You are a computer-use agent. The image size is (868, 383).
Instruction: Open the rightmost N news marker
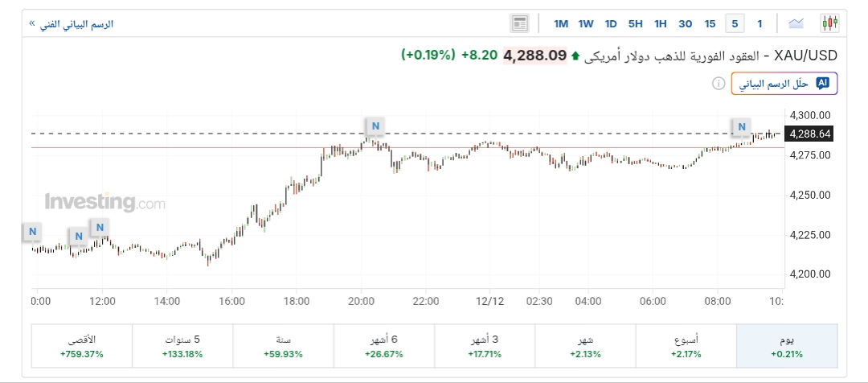742,126
